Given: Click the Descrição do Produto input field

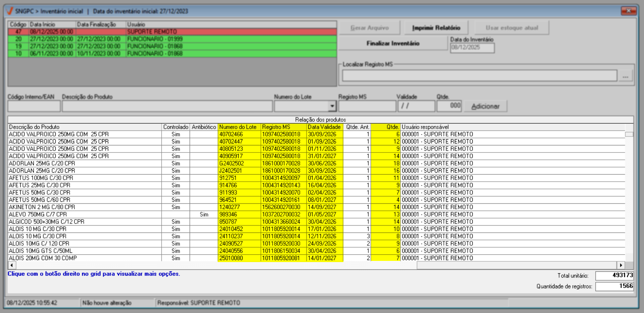Looking at the screenshot, I should point(167,106).
